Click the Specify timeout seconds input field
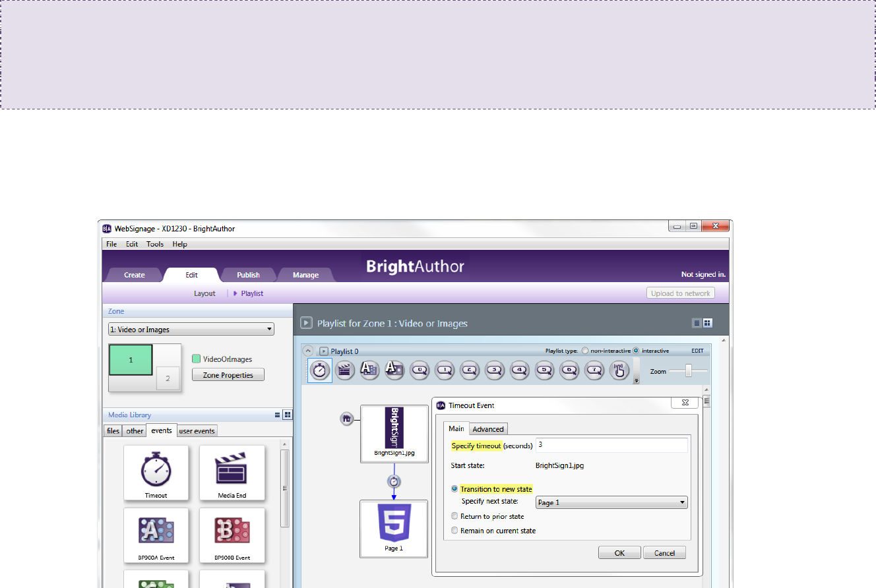This screenshot has height=588, width=876. tap(611, 446)
